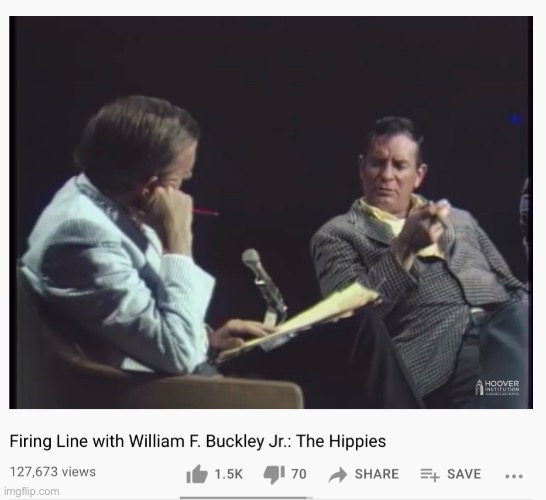Click the video frame to toggle playback
546x500 pixels.
tap(271, 212)
